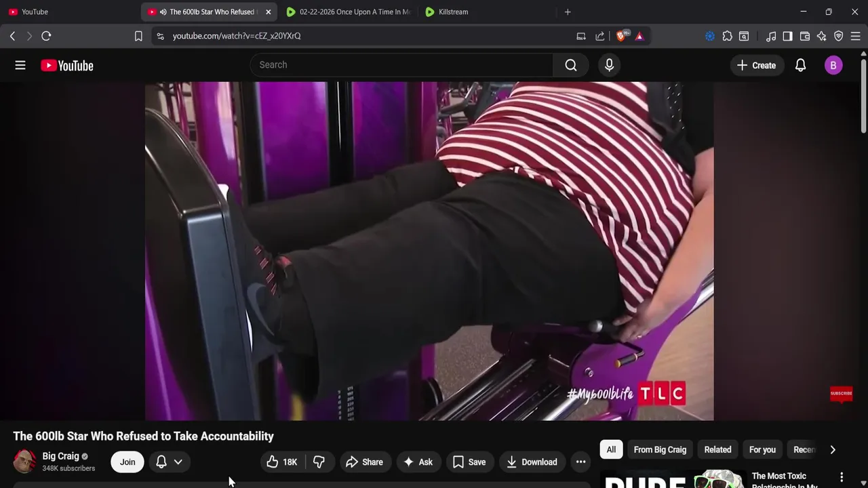
Task: Mute the tab via the speaker icon
Action: [163, 12]
